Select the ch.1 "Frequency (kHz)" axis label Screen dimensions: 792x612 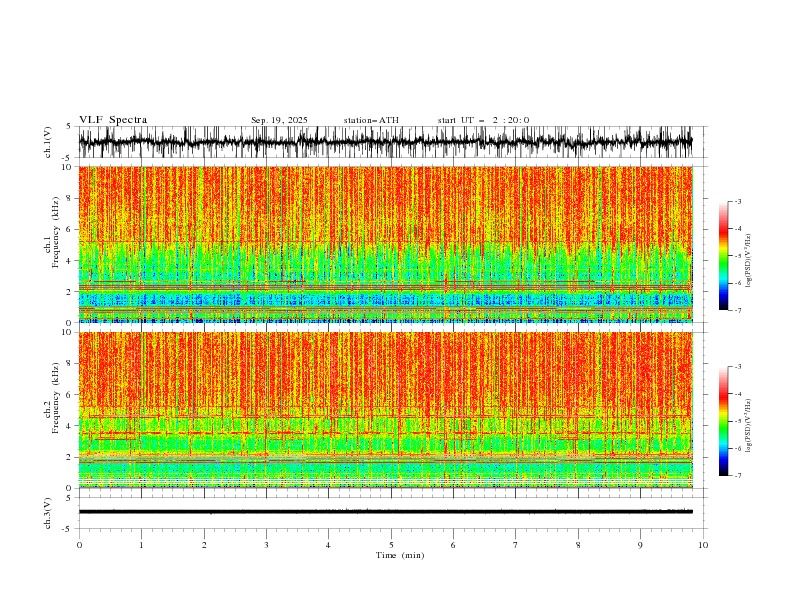click(56, 233)
